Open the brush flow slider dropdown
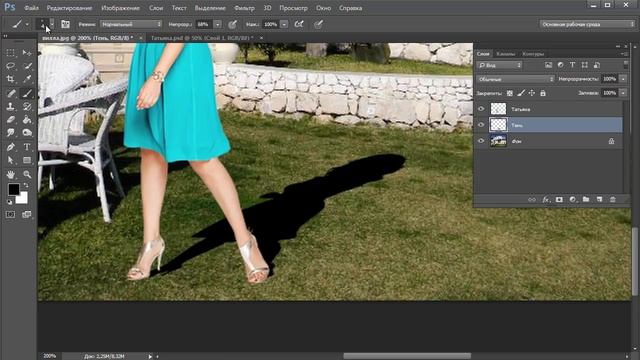640x360 pixels. pos(284,24)
